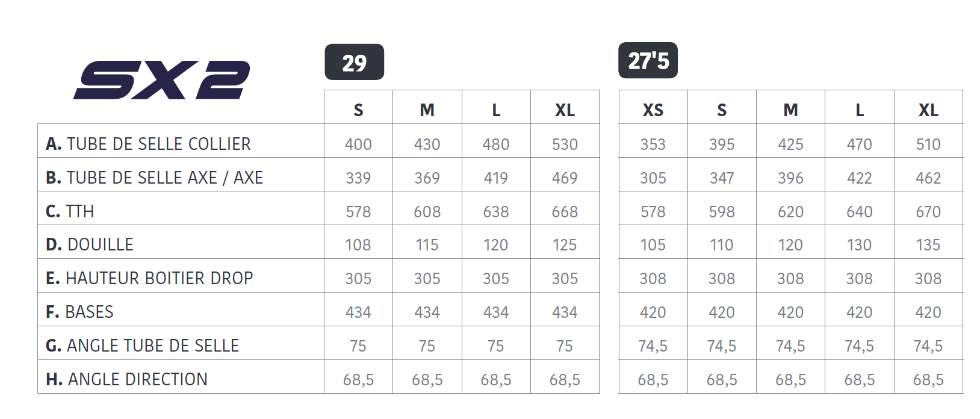
Task: Click the 353 value for 27'5 XS
Action: pos(653,144)
